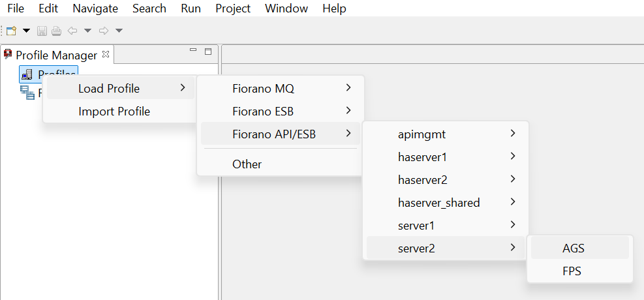Expand the Fiorano API/ESB submenu arrow

348,134
